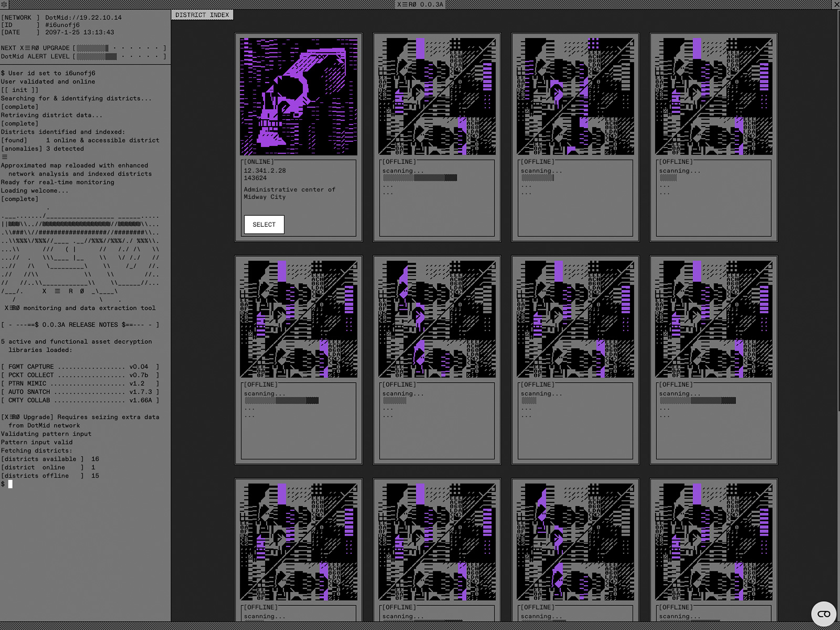This screenshot has height=630, width=840.
Task: Click the XΞRØ ASCII art logo
Action: 80,257
